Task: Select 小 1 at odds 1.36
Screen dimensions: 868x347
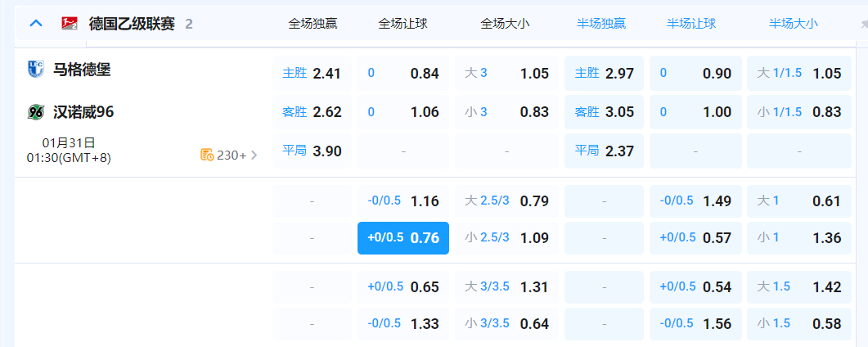Action: click(x=798, y=238)
